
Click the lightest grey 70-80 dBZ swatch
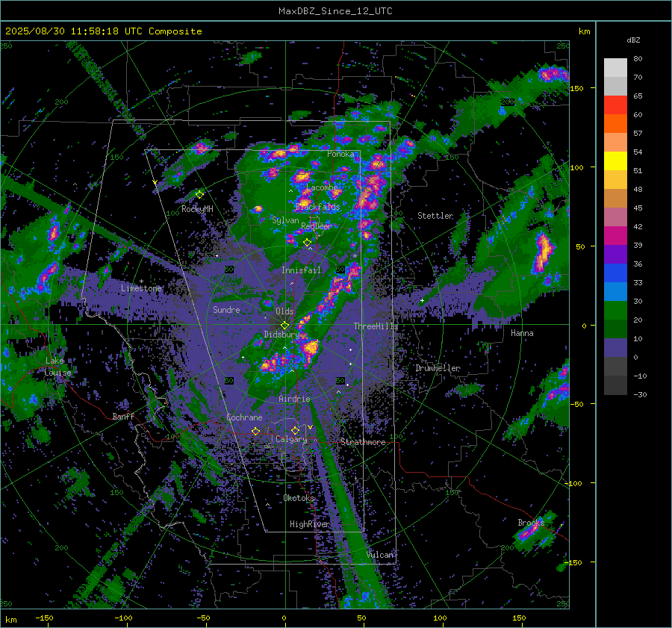click(615, 67)
